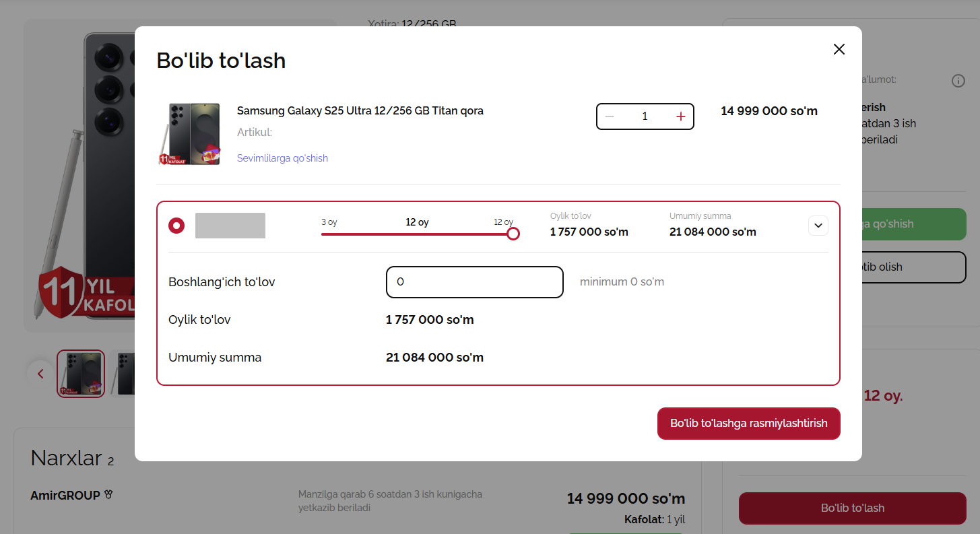Click the gray provider logo placeholder
The width and height of the screenshot is (980, 534).
click(230, 226)
